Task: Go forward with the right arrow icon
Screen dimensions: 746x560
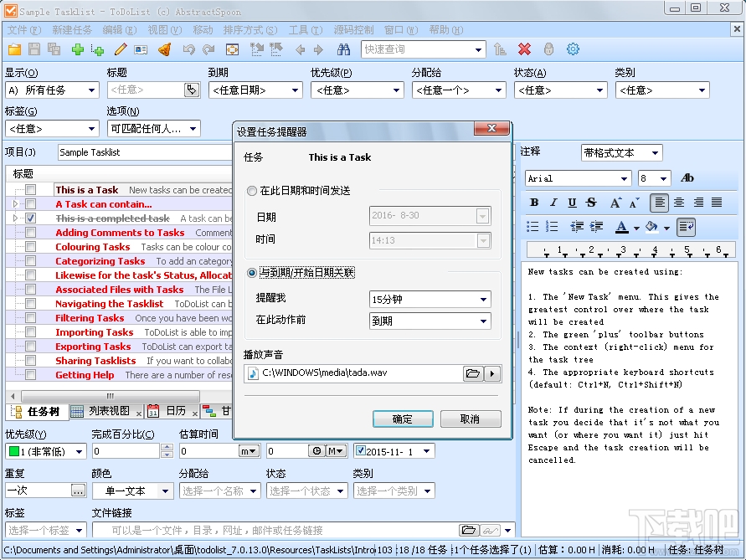Action: 318,49
